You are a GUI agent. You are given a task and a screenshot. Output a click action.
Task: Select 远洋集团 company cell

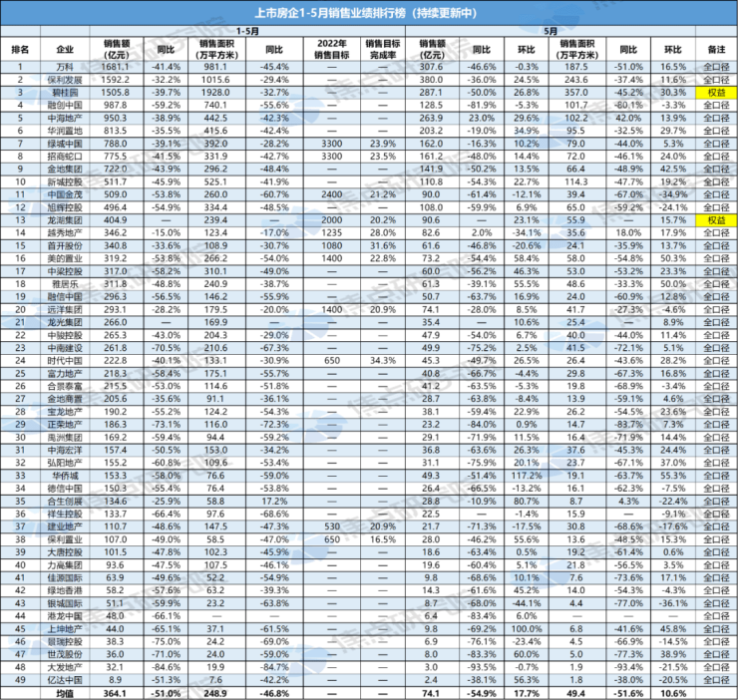point(65,309)
